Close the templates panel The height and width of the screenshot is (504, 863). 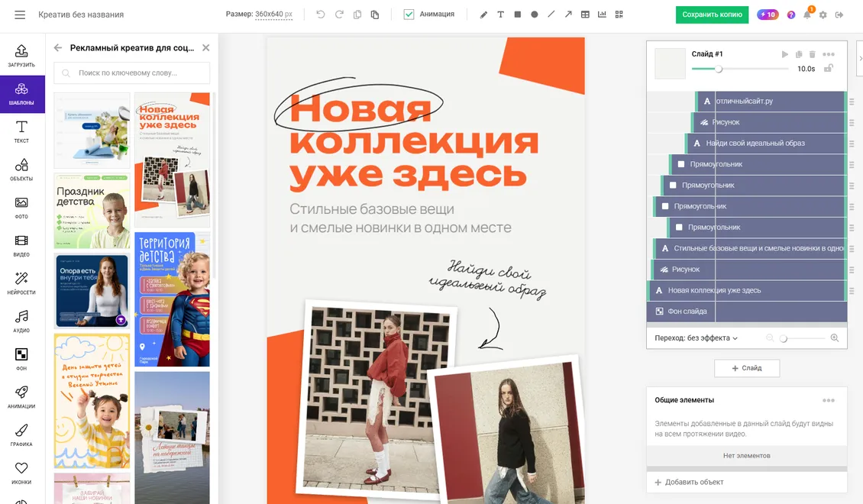click(206, 48)
